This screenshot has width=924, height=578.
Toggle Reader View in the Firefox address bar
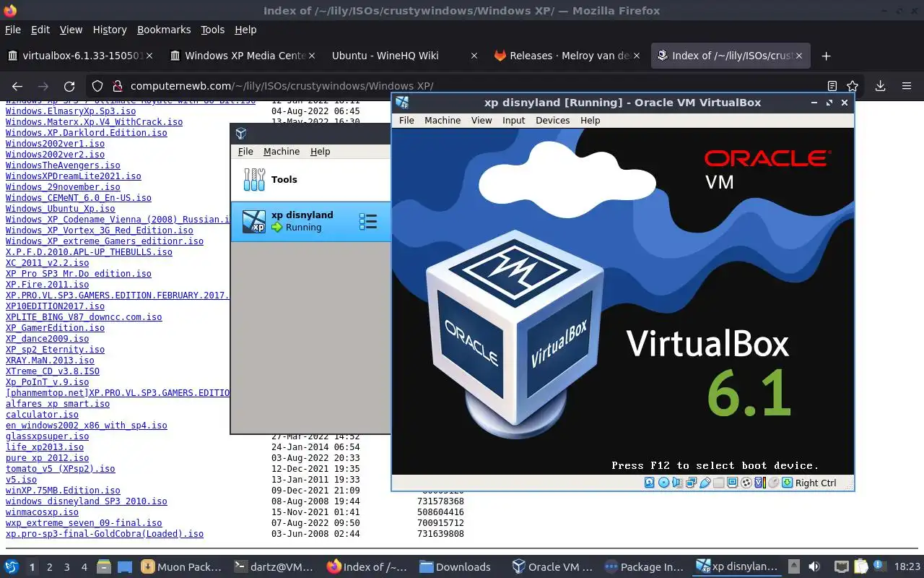click(x=832, y=86)
